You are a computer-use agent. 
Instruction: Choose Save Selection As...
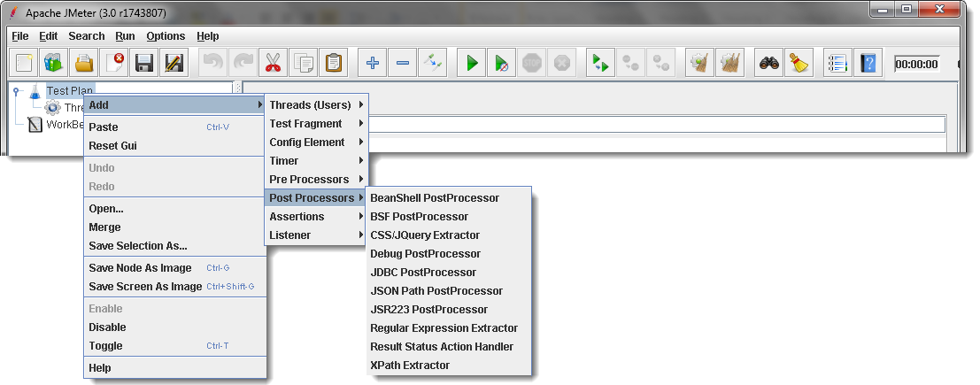point(175,246)
